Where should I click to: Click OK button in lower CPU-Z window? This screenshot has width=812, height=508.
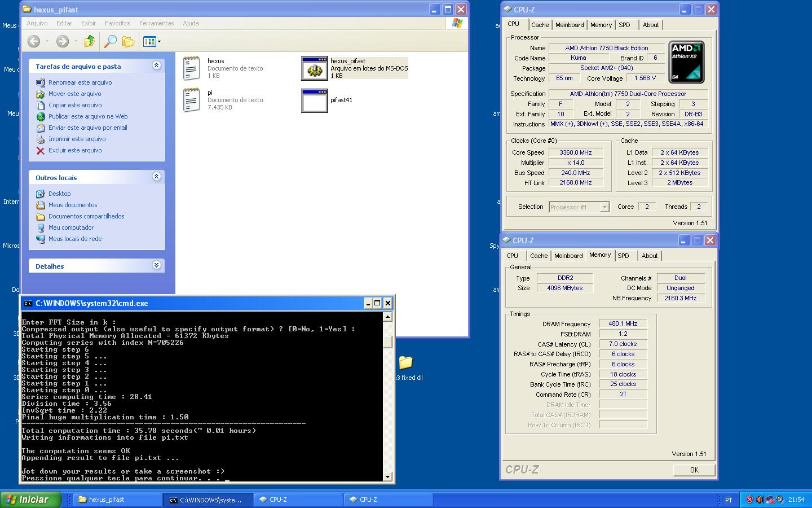click(694, 470)
